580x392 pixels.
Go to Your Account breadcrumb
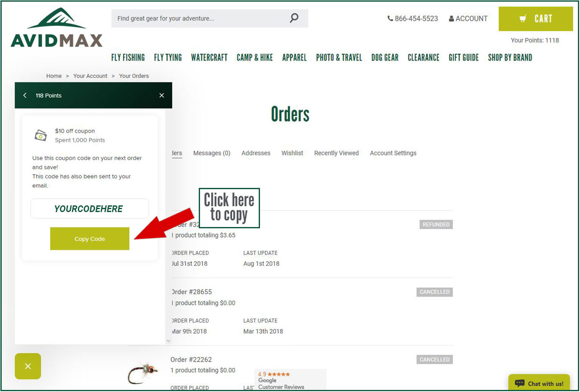pos(90,76)
